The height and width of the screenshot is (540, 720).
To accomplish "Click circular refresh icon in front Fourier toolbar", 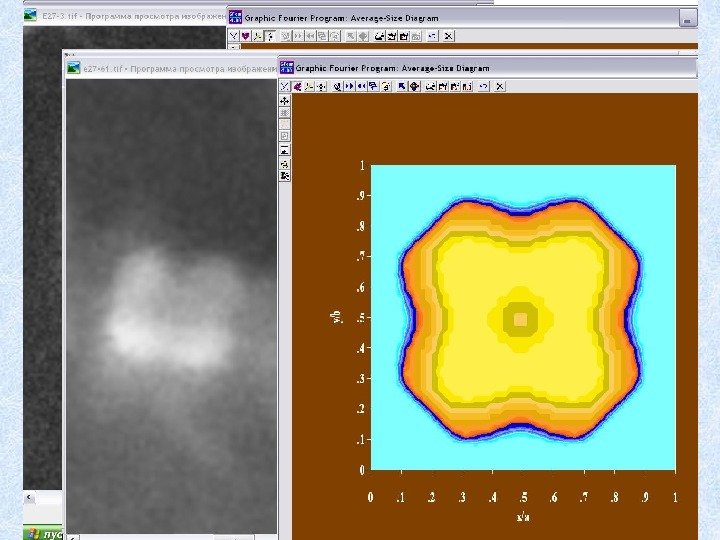I will click(x=386, y=86).
